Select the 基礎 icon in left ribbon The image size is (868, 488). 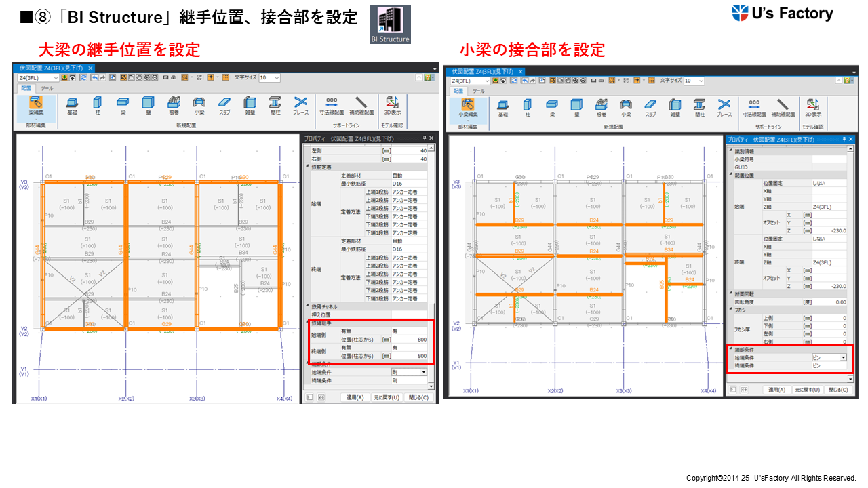(72, 104)
